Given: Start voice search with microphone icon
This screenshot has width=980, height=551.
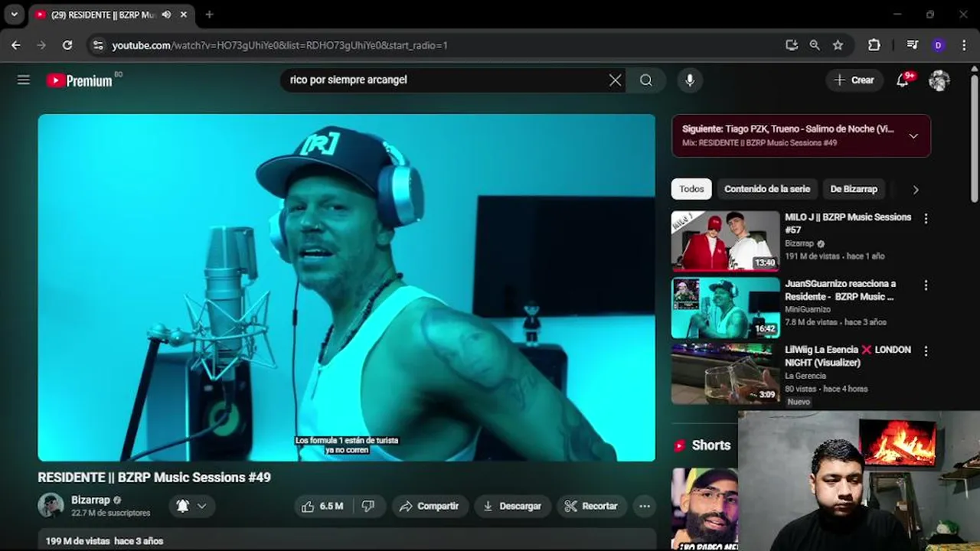Looking at the screenshot, I should coord(690,80).
